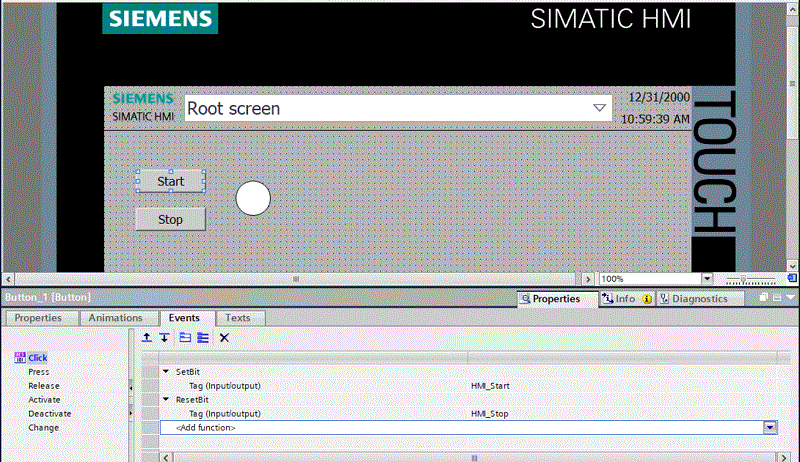Collapse the SetBit function entry
Image resolution: width=800 pixels, height=462 pixels.
166,371
